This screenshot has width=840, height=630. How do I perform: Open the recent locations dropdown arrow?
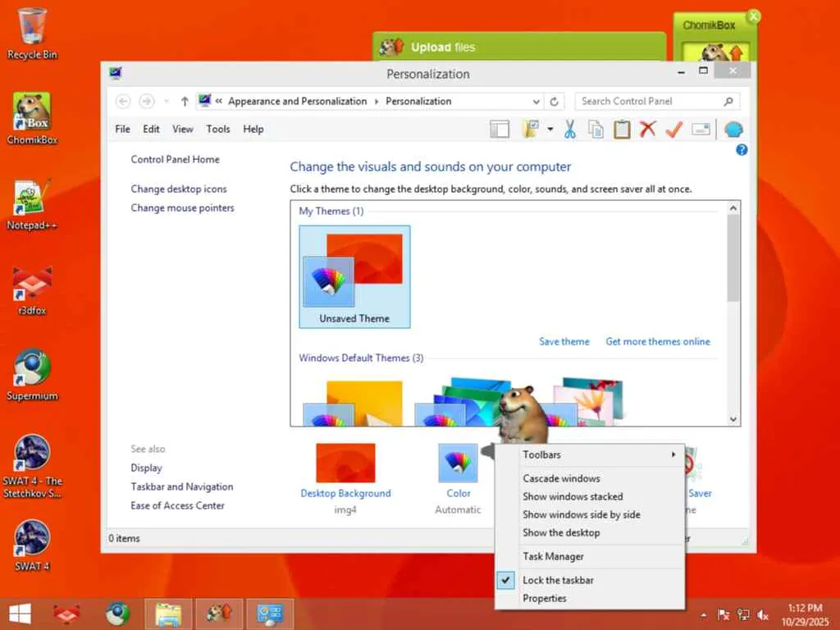pyautogui.click(x=166, y=101)
